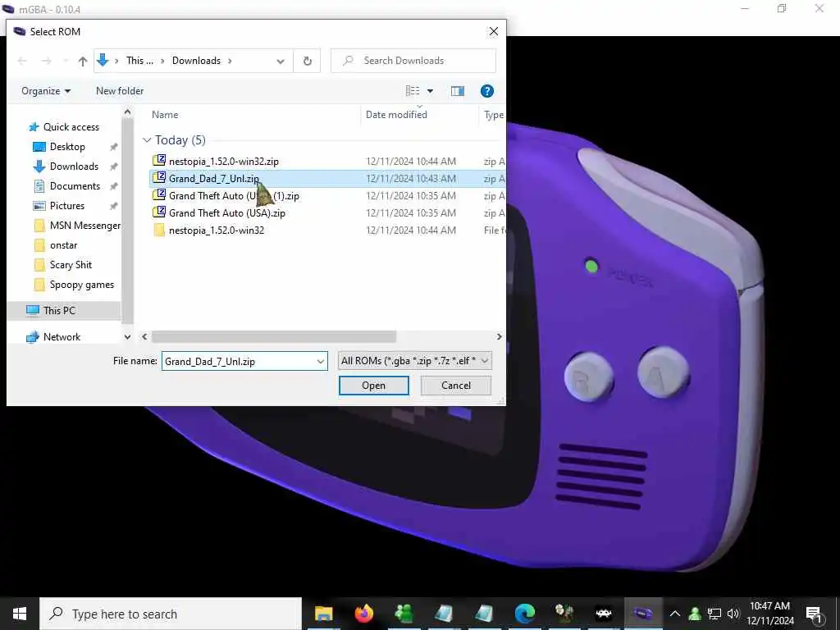Click the taskbar clock 10:47 AM

769,606
